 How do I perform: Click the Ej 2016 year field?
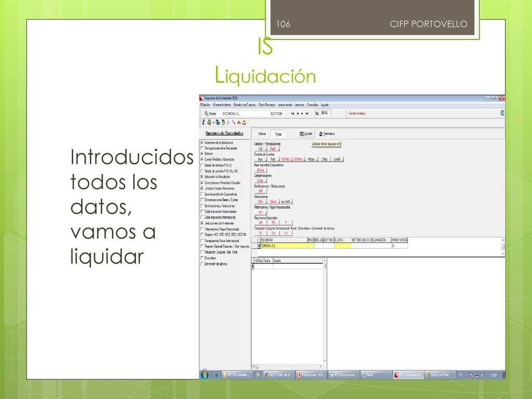point(324,113)
